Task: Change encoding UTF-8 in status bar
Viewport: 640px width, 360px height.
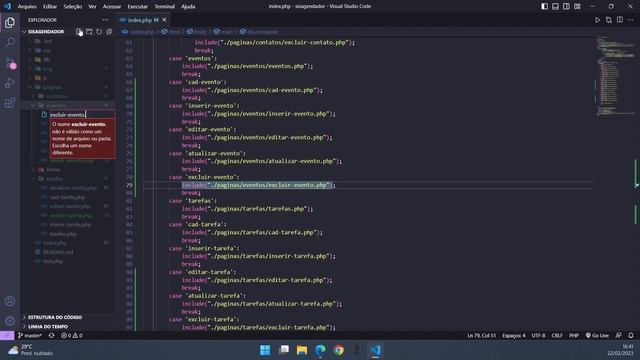Action: click(538, 336)
